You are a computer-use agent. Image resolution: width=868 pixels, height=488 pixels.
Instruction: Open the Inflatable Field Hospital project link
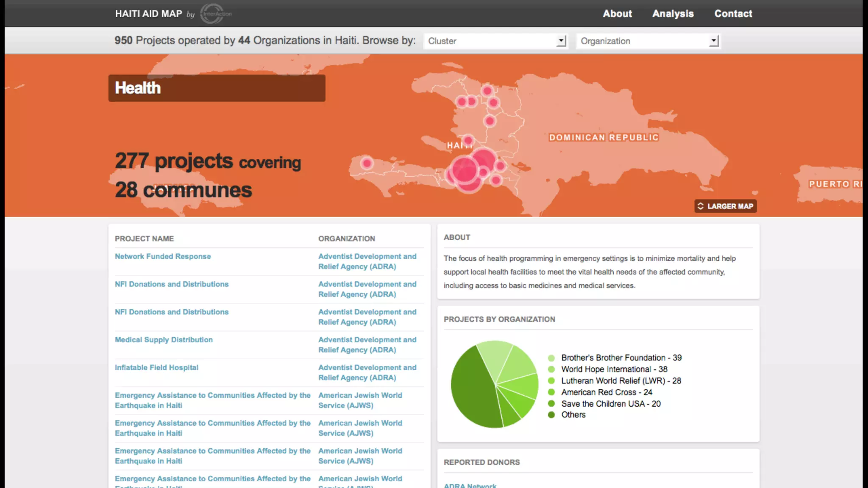pyautogui.click(x=156, y=368)
